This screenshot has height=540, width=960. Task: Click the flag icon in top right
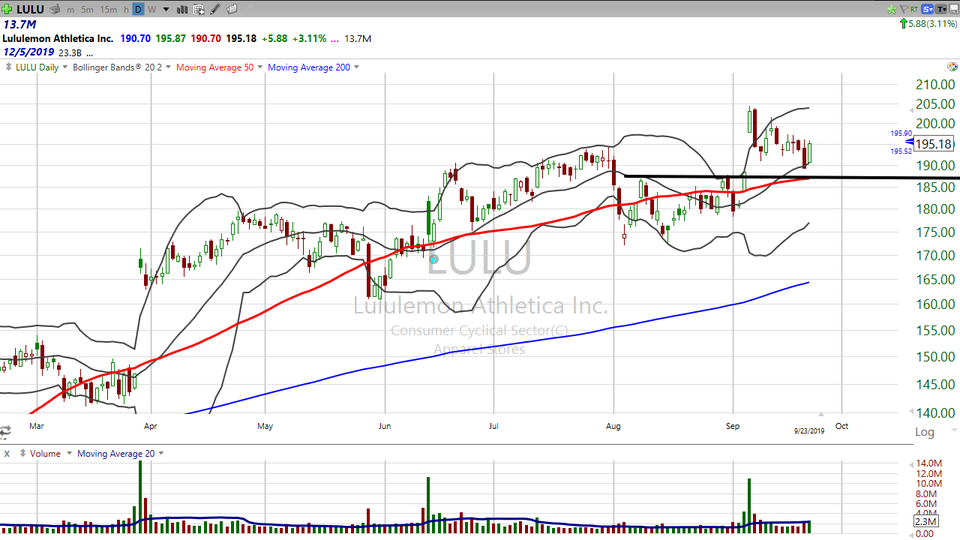901,9
